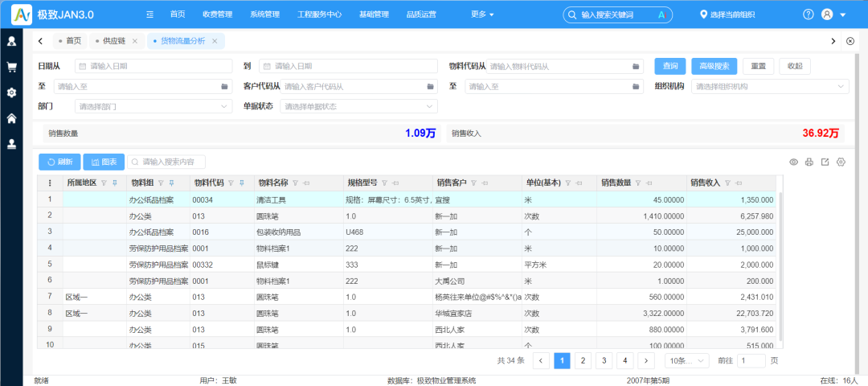Focus the header keyword search box
Viewport: 868px width, 386px height.
[x=618, y=15]
